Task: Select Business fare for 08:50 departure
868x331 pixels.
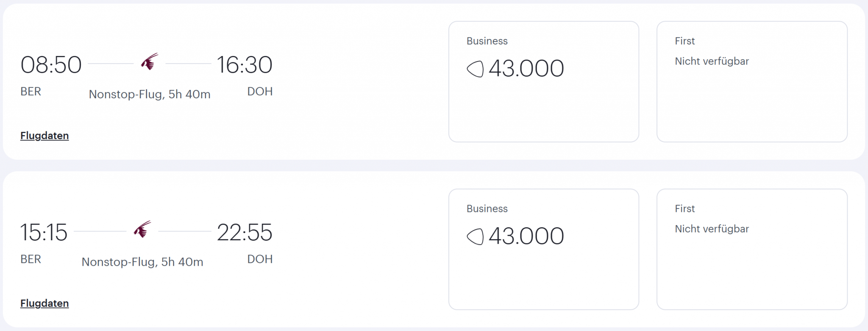Action: [543, 81]
